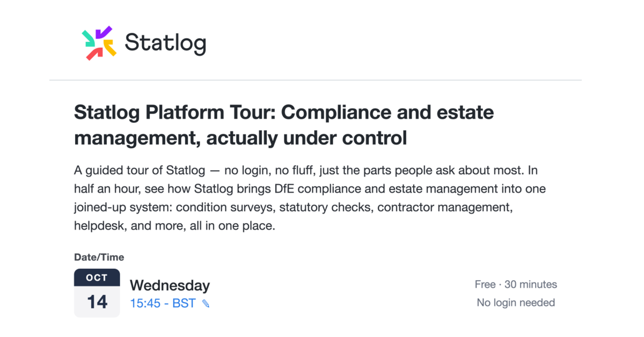Click the Date/Time section label
This screenshot has width=644, height=337.
[99, 258]
